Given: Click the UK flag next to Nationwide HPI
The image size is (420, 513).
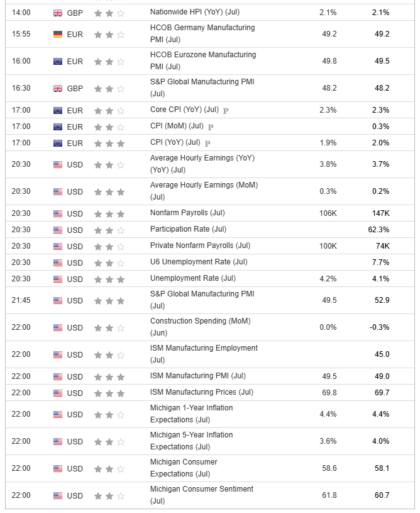Looking at the screenshot, I should (57, 13).
